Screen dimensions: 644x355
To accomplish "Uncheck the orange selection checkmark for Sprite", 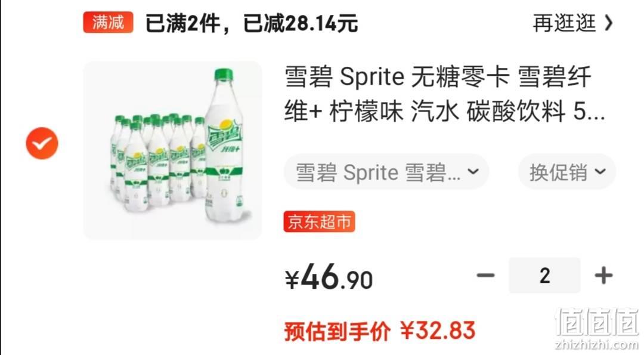I will (x=42, y=143).
